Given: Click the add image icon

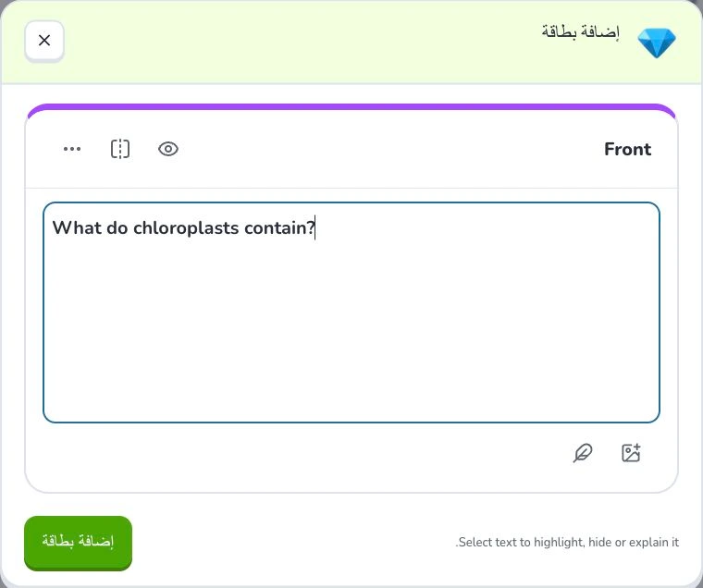Looking at the screenshot, I should point(631,453).
